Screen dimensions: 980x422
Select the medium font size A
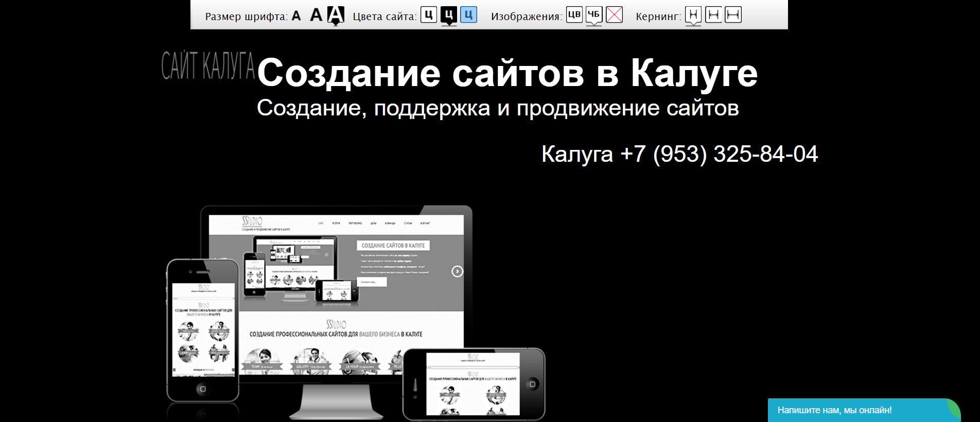(x=316, y=15)
